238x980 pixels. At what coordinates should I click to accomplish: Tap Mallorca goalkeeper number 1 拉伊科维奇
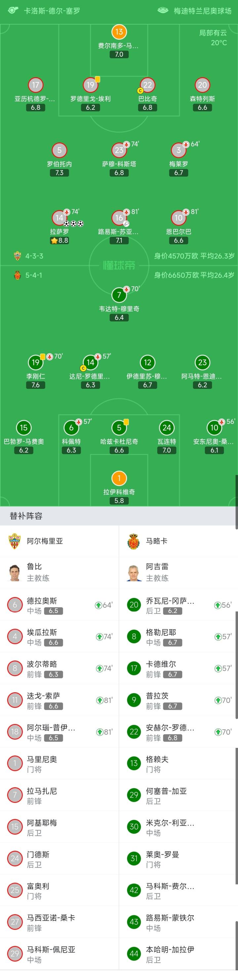pyautogui.click(x=119, y=478)
